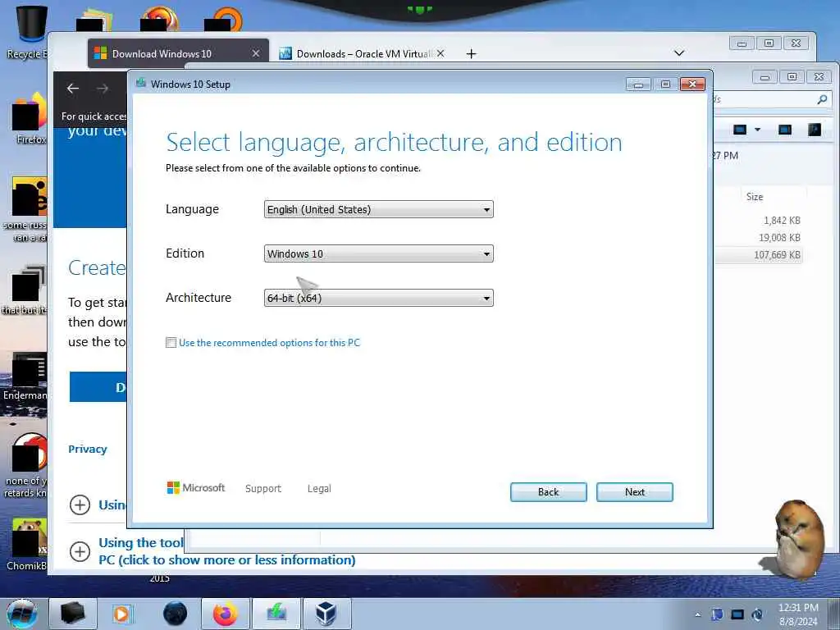Open the view options dropdown arrow in Explorer
This screenshot has width=840, height=630.
757,130
